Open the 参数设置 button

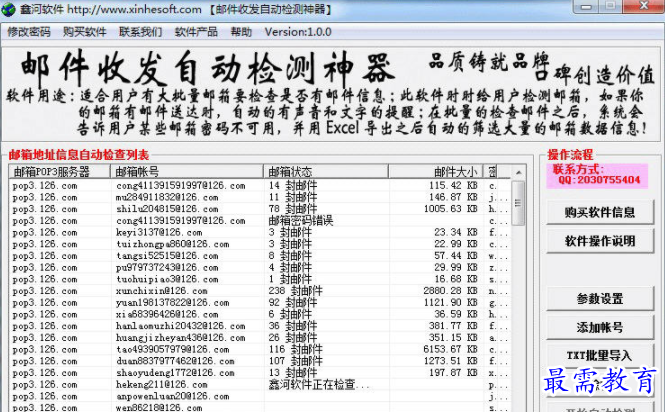pyautogui.click(x=600, y=298)
